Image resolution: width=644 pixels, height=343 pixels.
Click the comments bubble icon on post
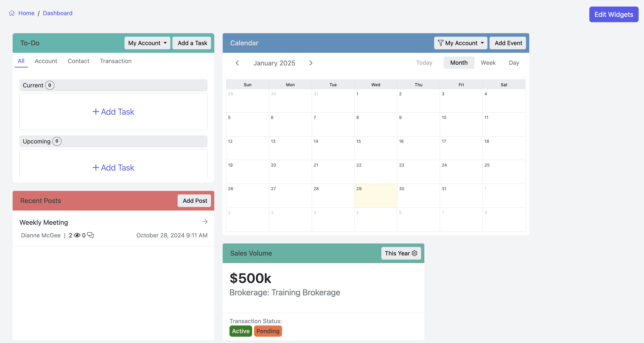tap(90, 235)
